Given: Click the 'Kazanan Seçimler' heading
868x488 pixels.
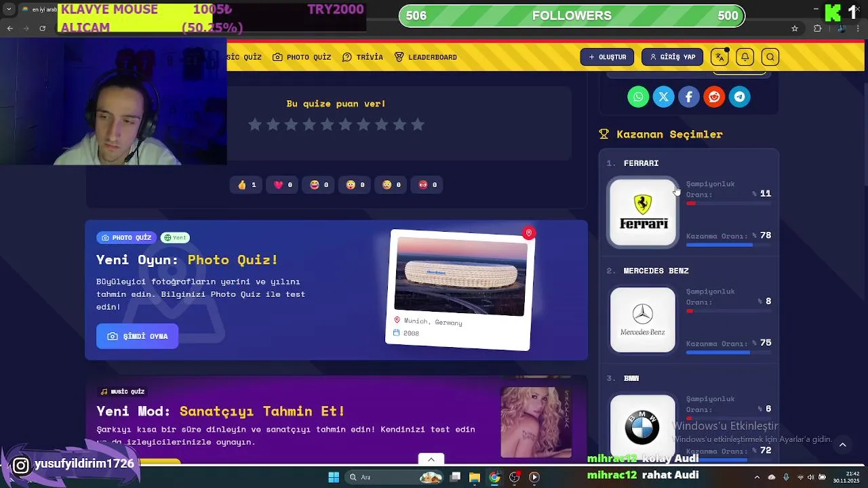Looking at the screenshot, I should pos(669,134).
